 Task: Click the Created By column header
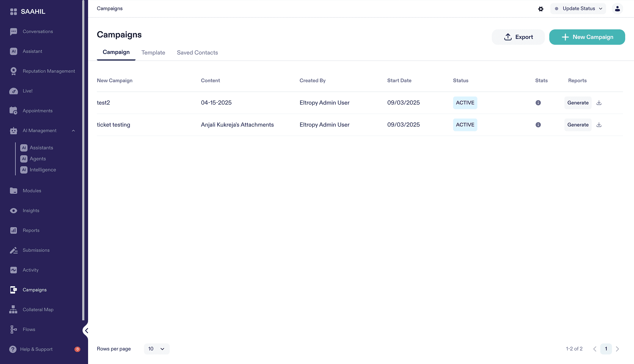click(313, 81)
